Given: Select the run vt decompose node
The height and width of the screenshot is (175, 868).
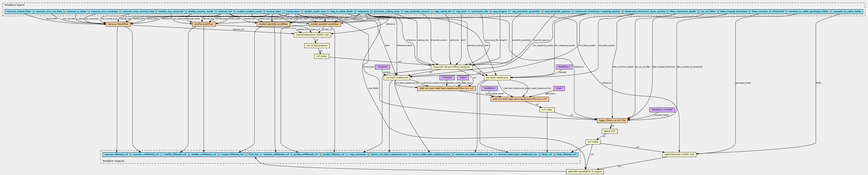Looking at the screenshot, I should 317,45.
